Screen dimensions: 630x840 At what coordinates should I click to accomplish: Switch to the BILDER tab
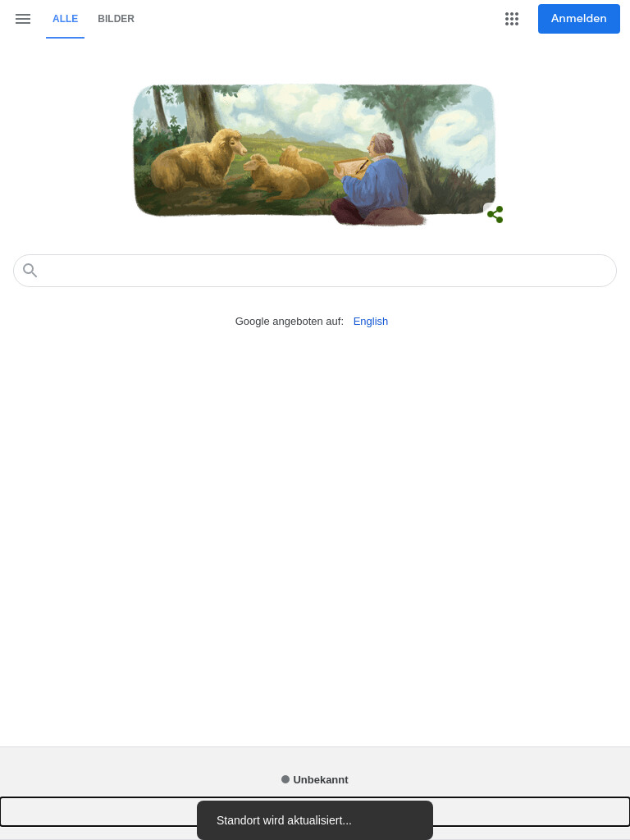[x=116, y=19]
